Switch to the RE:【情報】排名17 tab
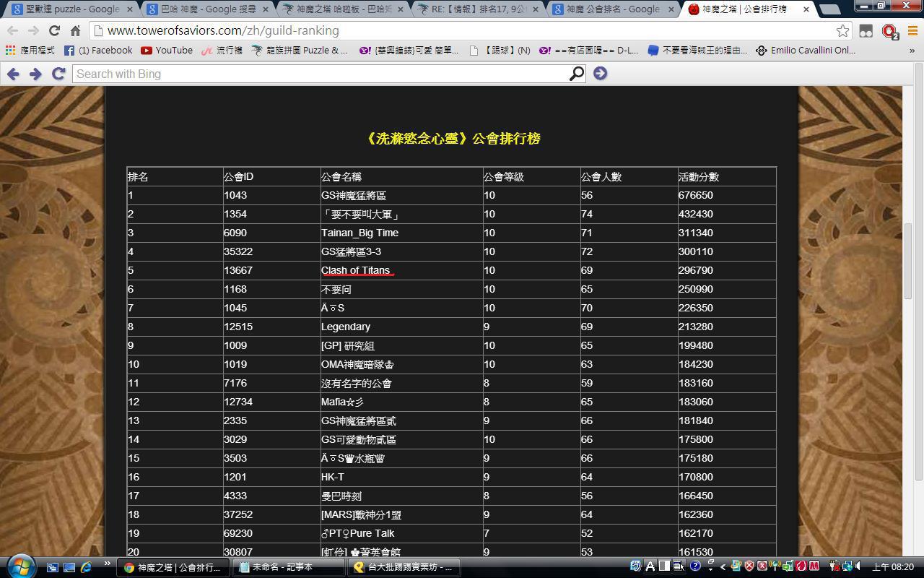This screenshot has height=578, width=924. coord(476,9)
